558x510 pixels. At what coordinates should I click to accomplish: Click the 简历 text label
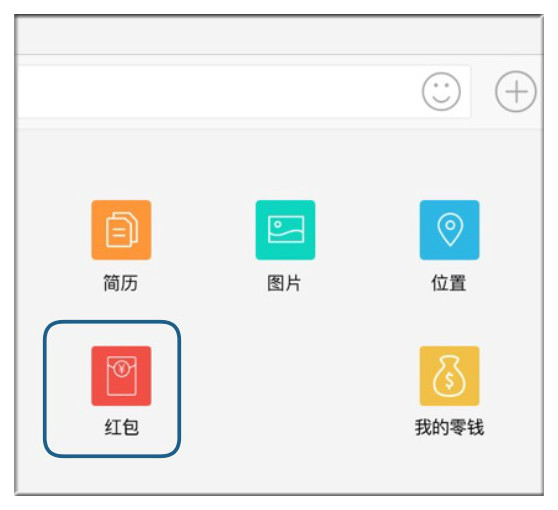point(121,283)
